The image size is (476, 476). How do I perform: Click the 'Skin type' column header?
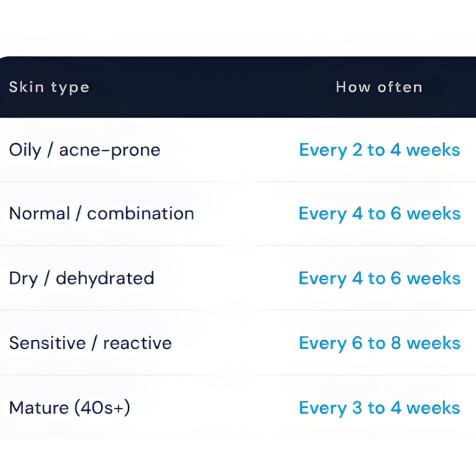(49, 87)
